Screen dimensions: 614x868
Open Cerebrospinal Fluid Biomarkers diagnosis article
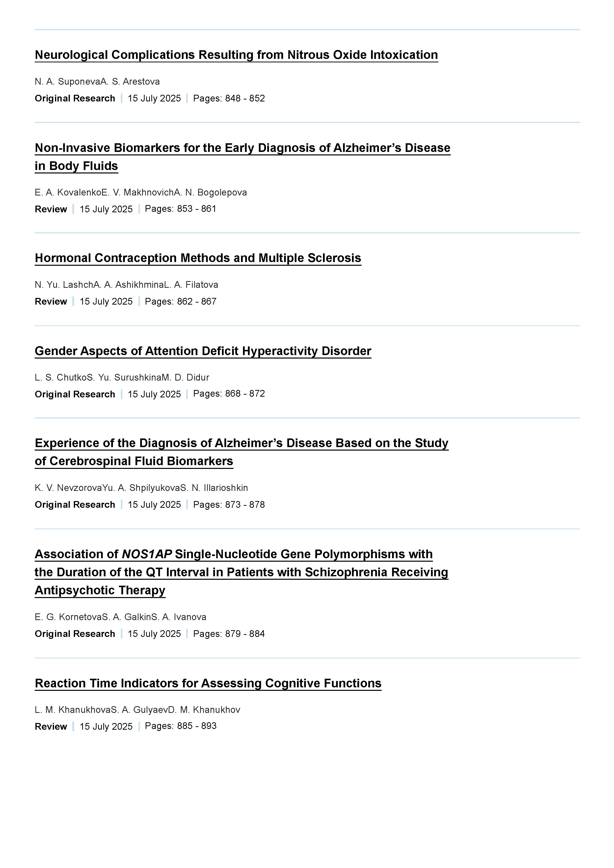[242, 452]
